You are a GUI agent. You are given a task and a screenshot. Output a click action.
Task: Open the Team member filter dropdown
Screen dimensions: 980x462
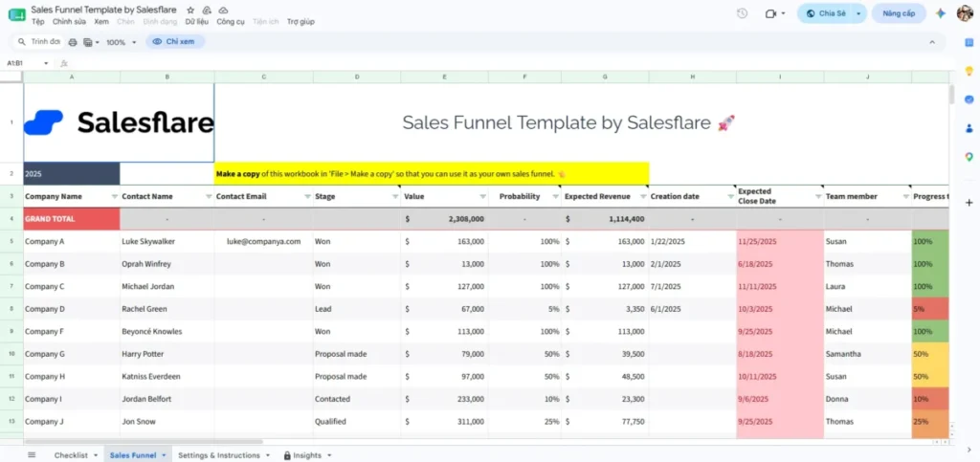(x=905, y=197)
